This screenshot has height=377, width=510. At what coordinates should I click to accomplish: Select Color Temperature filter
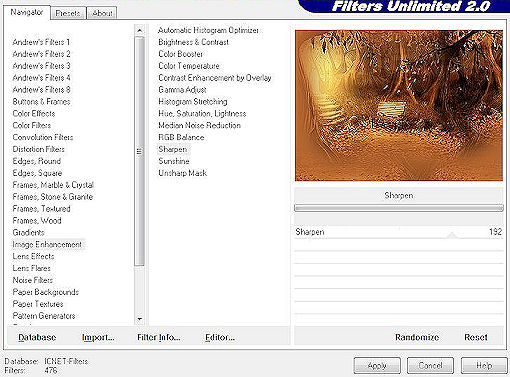pos(189,66)
